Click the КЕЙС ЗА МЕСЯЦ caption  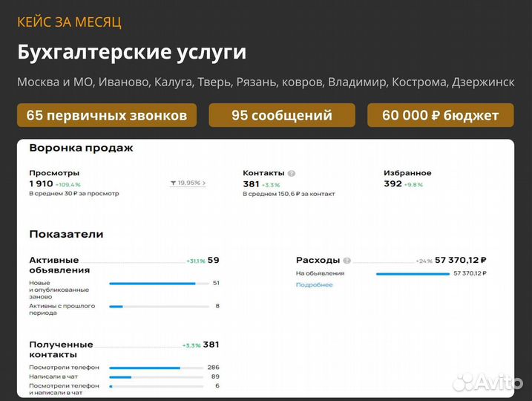tap(69, 22)
